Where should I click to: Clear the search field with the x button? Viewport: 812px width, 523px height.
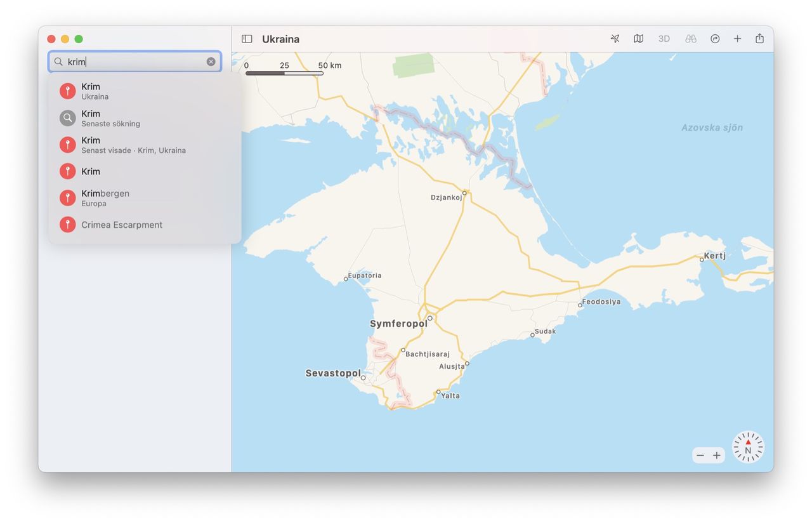pos(211,61)
